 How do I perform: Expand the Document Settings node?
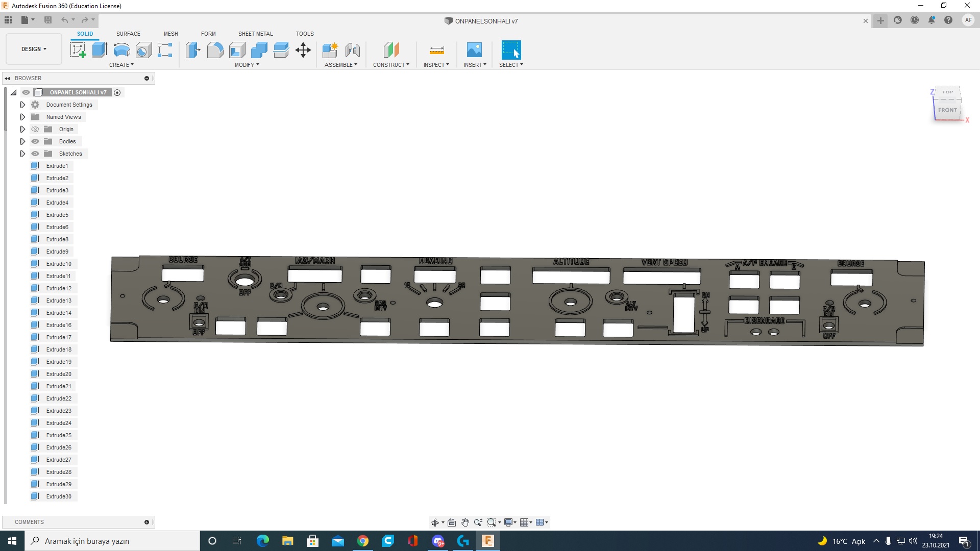(22, 104)
